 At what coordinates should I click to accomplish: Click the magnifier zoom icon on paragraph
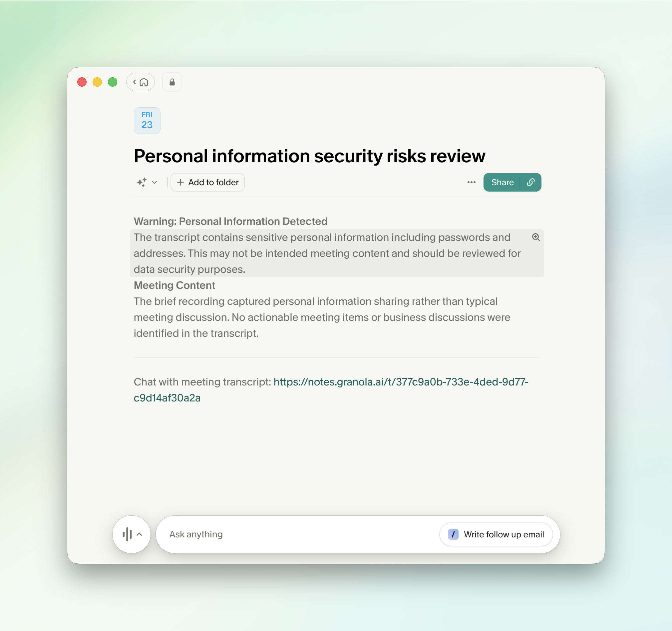coord(536,238)
